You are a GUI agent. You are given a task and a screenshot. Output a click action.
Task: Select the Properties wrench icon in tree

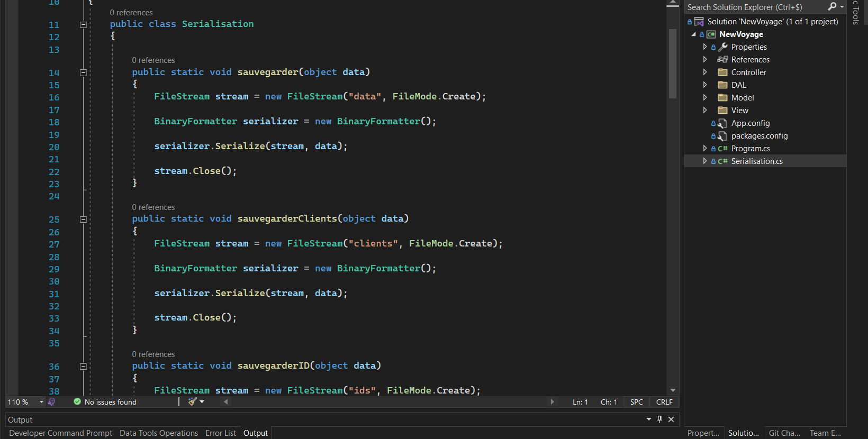[722, 47]
